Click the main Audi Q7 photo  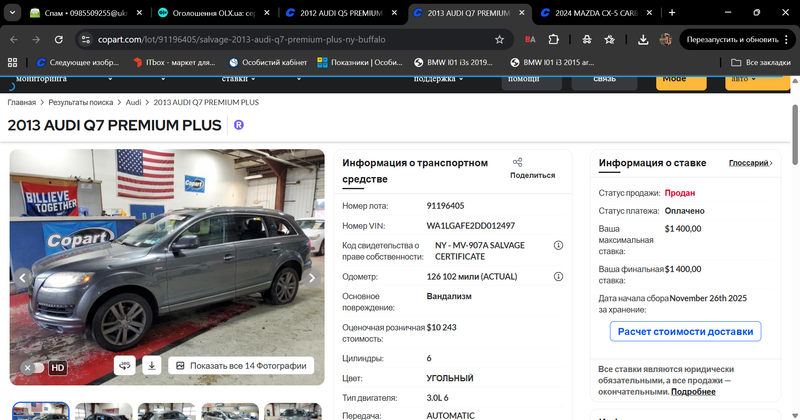[x=167, y=267]
